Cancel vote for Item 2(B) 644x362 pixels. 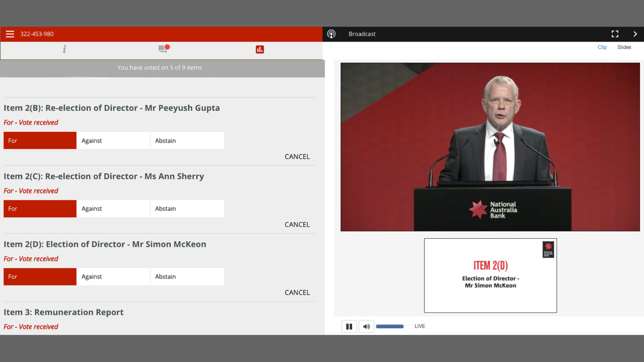[297, 157]
